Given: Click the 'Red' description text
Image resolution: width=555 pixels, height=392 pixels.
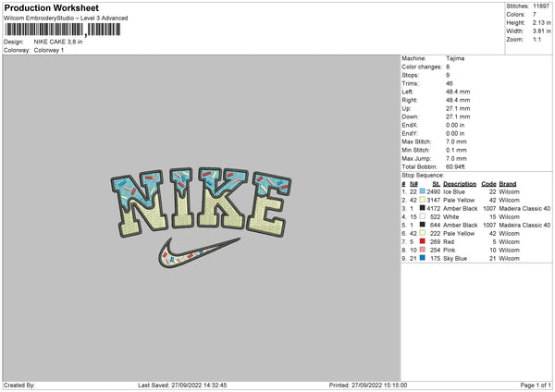Looking at the screenshot, I should [x=449, y=241].
